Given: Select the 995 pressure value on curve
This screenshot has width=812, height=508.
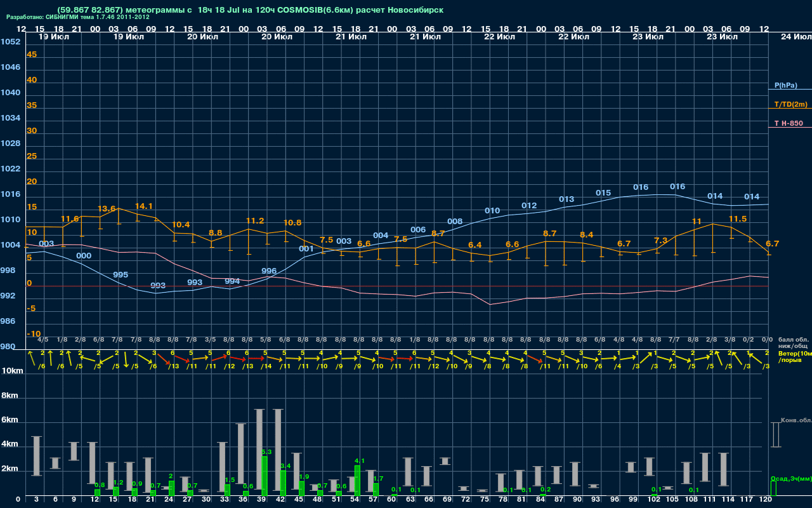Looking at the screenshot, I should click(x=121, y=275).
